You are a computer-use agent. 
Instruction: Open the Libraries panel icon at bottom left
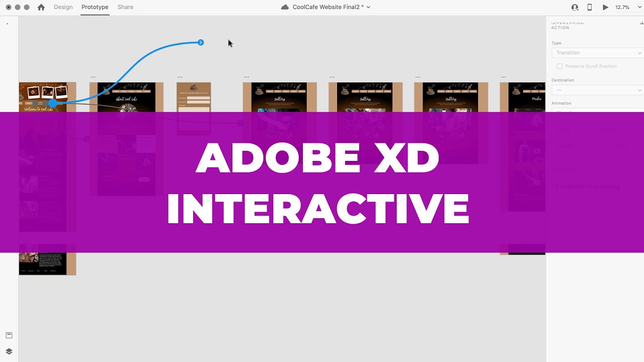pos(9,335)
